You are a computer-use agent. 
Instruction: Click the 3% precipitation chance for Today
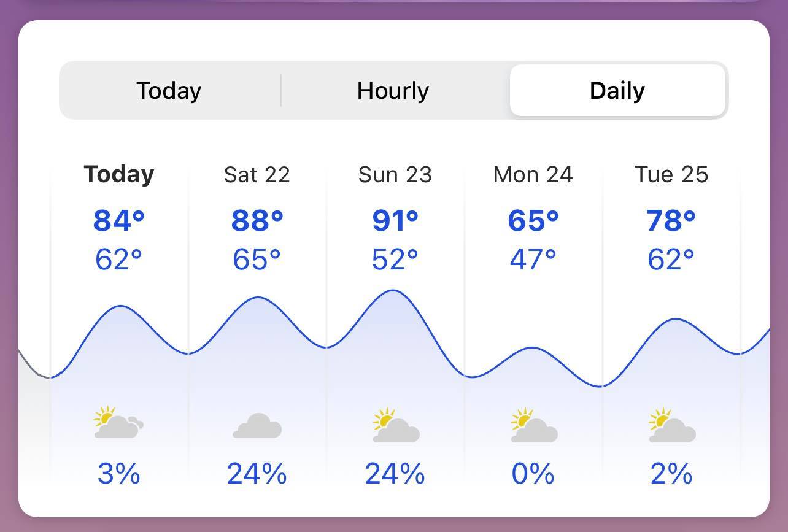coord(119,474)
